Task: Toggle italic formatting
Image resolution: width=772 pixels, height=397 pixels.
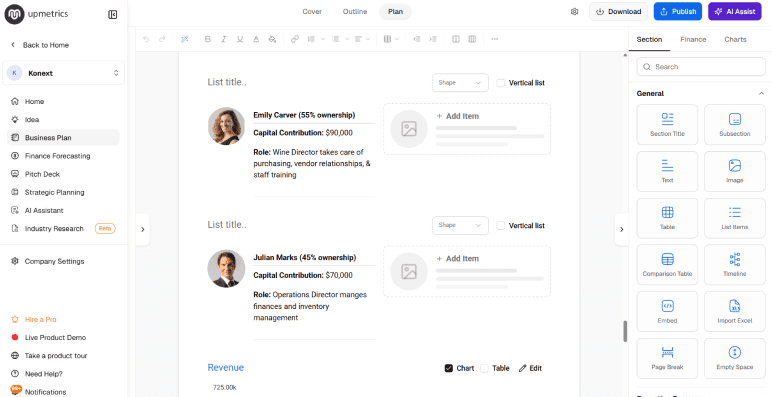Action: pyautogui.click(x=224, y=39)
